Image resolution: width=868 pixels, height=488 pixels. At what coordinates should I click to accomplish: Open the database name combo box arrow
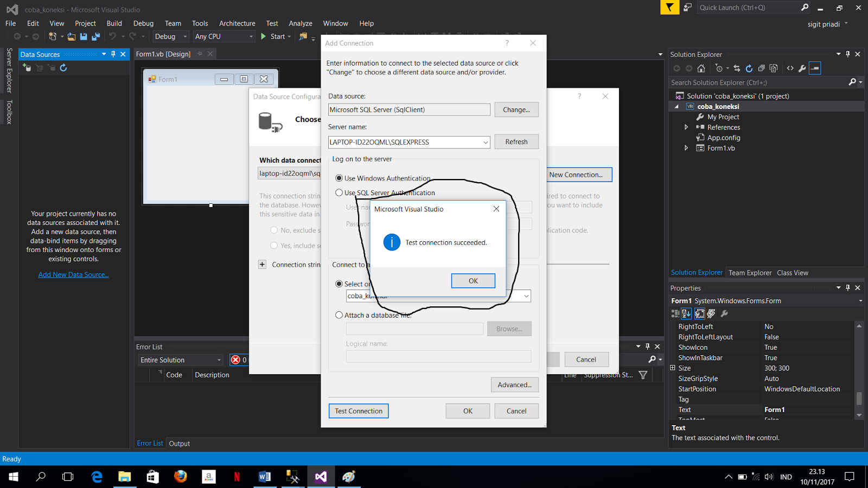526,296
